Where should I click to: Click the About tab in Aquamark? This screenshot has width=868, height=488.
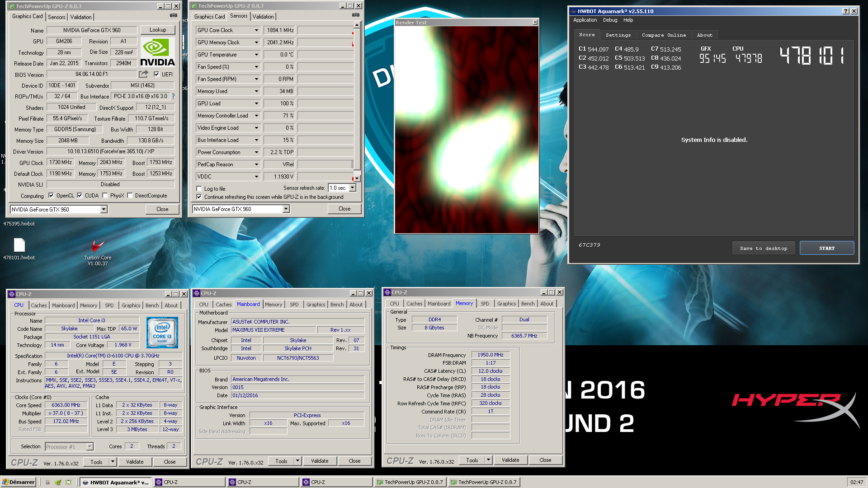pos(704,35)
